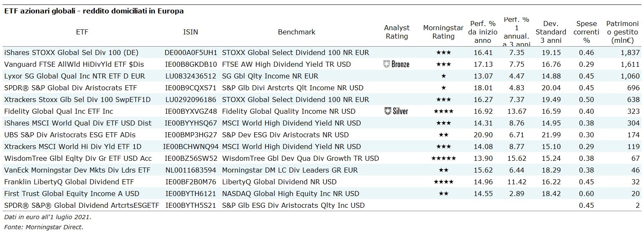
Task: Click the five-star rating for WisdomTree ETF
Action: (443, 158)
